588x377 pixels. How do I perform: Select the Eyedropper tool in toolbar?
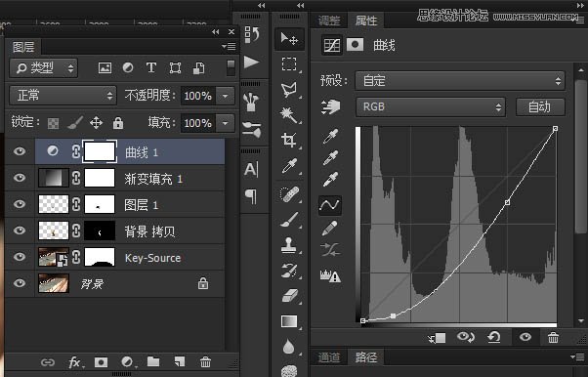click(289, 166)
